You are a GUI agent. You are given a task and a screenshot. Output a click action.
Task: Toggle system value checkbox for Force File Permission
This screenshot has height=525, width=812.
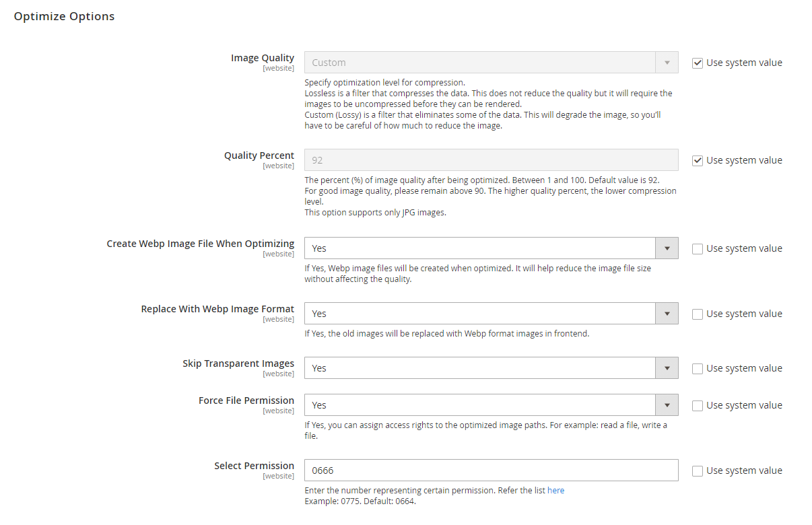[698, 405]
